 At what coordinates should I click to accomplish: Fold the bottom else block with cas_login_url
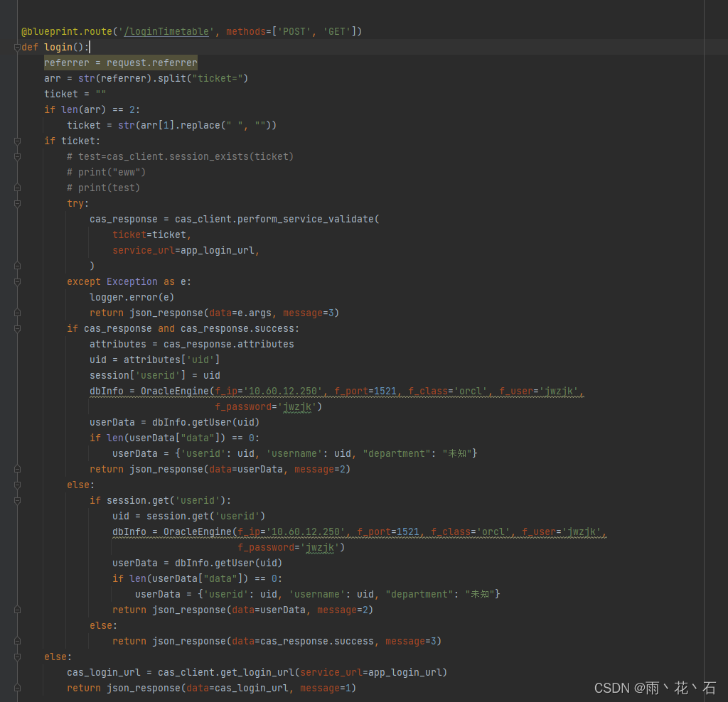(16, 657)
